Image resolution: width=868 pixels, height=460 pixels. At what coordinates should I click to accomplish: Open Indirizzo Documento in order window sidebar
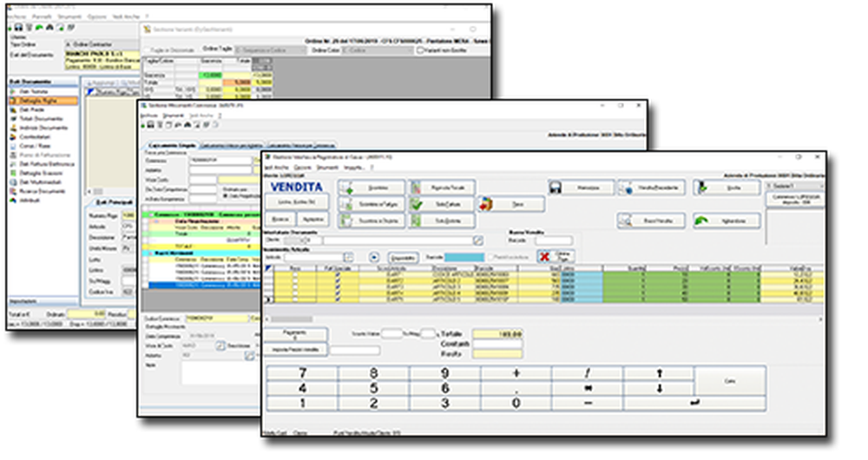click(x=43, y=128)
